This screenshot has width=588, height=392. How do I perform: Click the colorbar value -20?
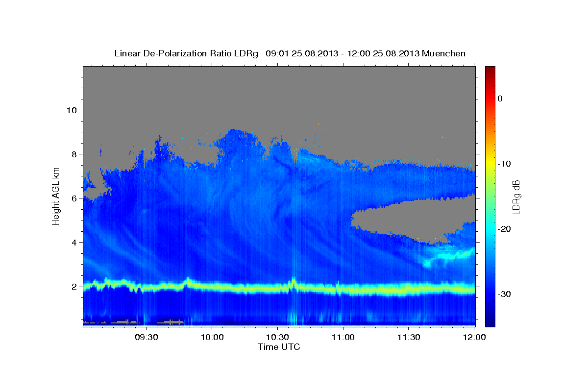click(504, 229)
